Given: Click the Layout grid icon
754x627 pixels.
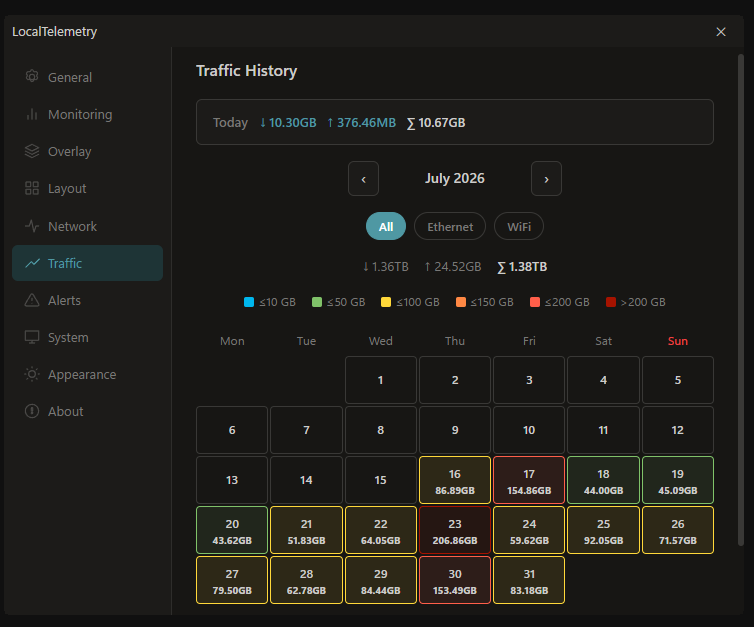Looking at the screenshot, I should coord(32,188).
